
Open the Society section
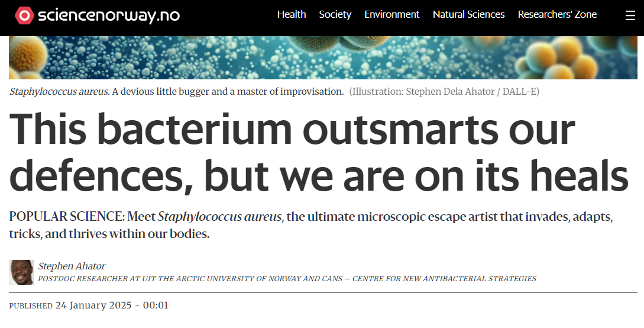tap(335, 15)
